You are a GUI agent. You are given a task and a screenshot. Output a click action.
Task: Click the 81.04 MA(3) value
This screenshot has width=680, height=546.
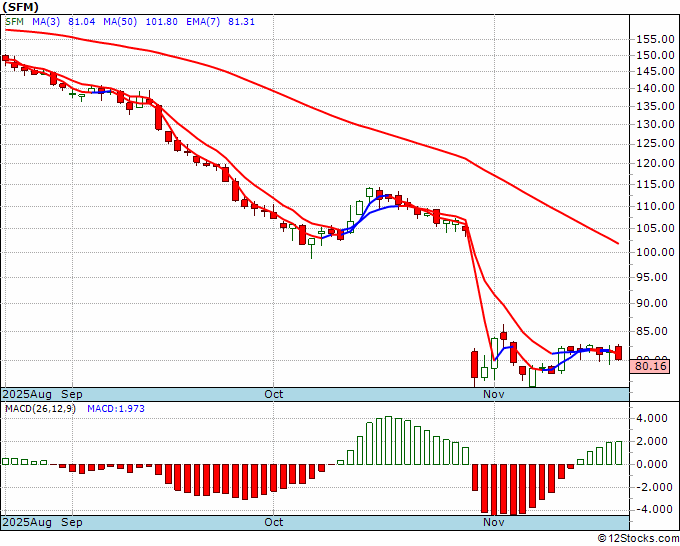pos(82,22)
